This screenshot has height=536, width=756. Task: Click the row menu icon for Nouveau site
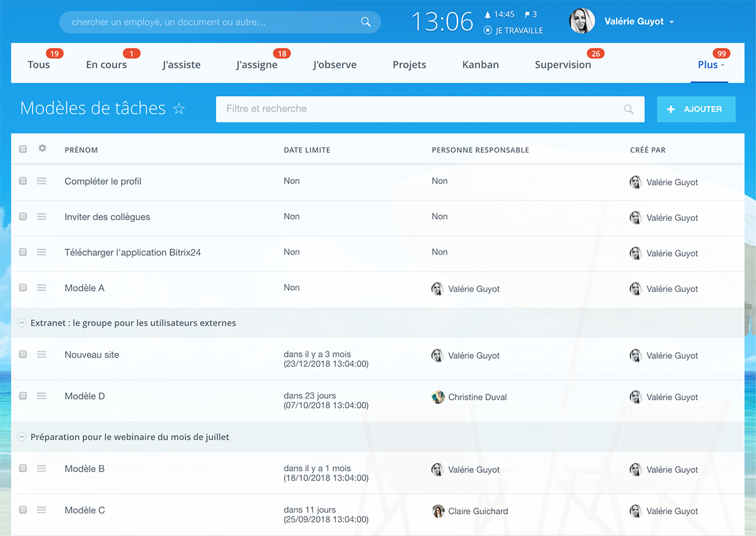coord(42,354)
